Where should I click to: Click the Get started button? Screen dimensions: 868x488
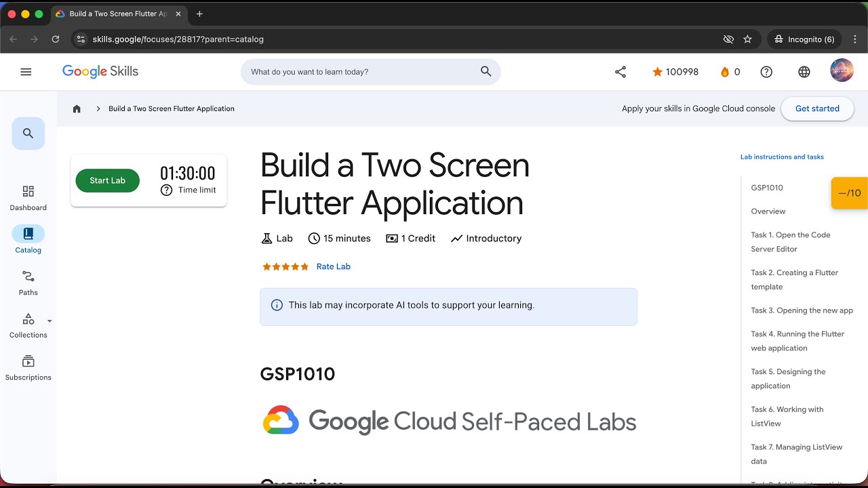click(817, 108)
